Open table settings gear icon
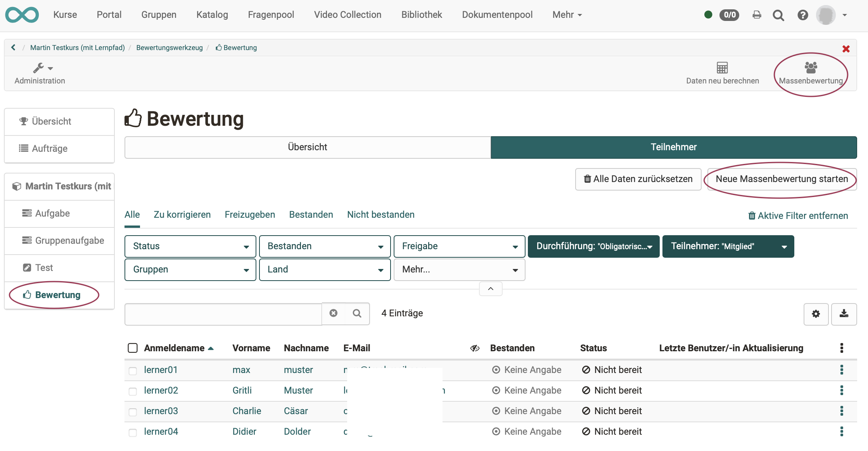The height and width of the screenshot is (451, 868). coord(816,314)
